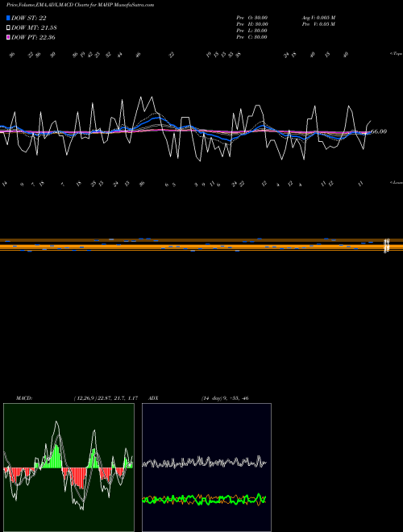Click the white DOW MT legend swatch

click(8, 27)
